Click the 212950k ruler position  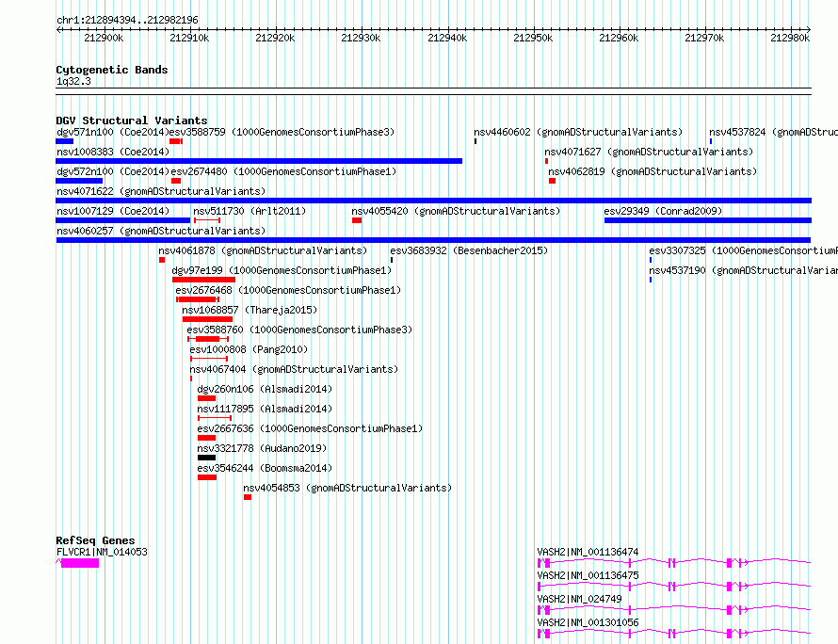(x=533, y=38)
